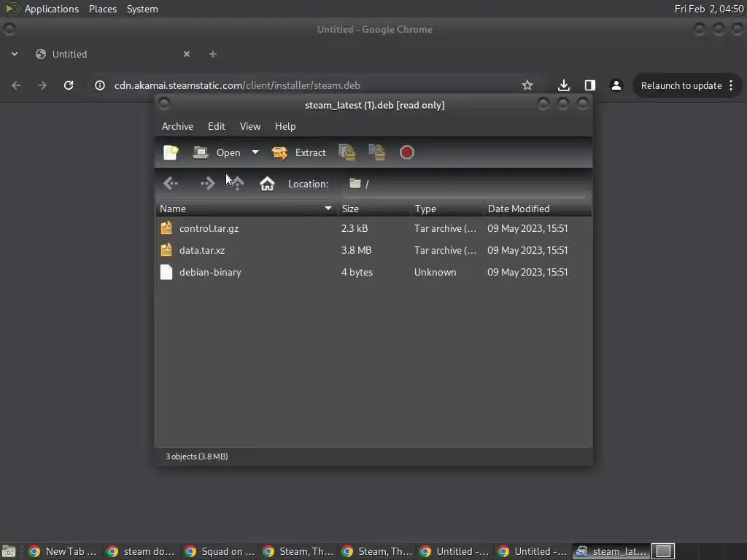
Task: Click the 3.8 MB size cell
Action: point(356,250)
